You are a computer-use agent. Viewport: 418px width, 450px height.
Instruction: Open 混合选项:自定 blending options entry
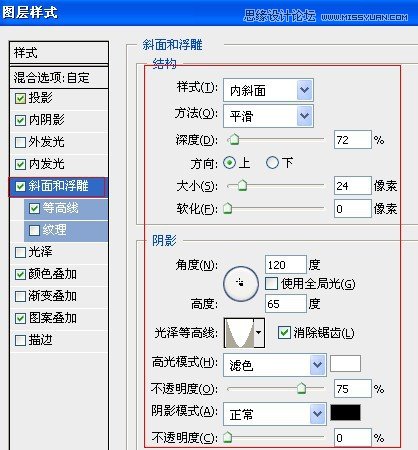pos(59,77)
